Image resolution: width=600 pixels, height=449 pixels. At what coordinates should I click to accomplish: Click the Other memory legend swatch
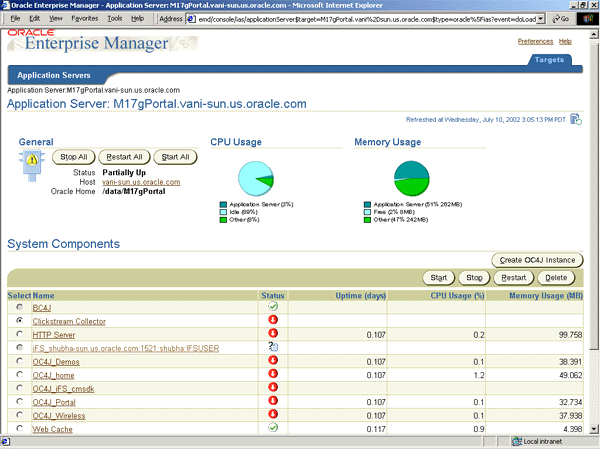click(367, 220)
